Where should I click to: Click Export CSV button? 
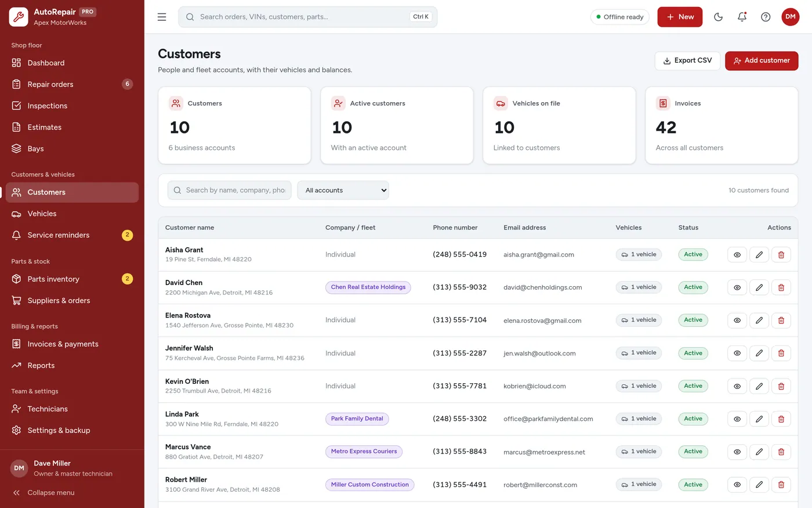(687, 60)
